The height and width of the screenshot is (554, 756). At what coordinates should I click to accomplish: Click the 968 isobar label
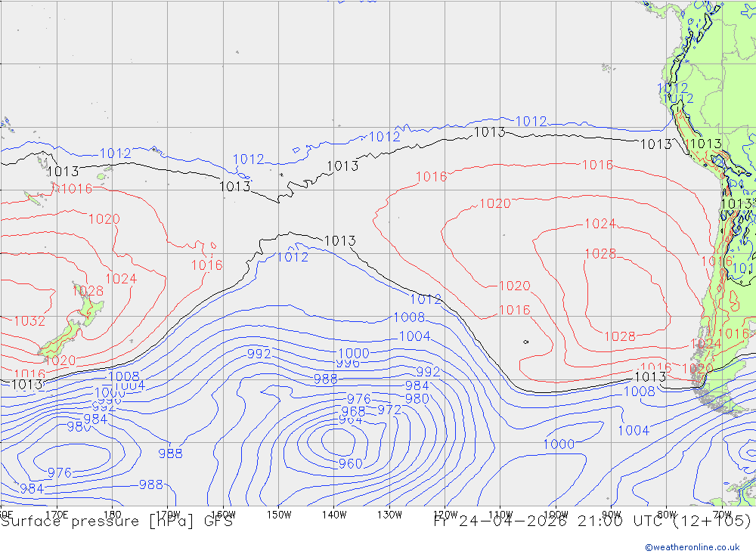353,411
